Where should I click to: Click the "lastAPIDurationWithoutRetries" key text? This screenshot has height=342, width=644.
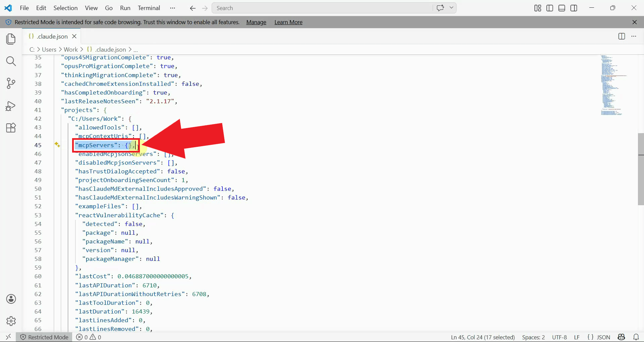[130, 294]
